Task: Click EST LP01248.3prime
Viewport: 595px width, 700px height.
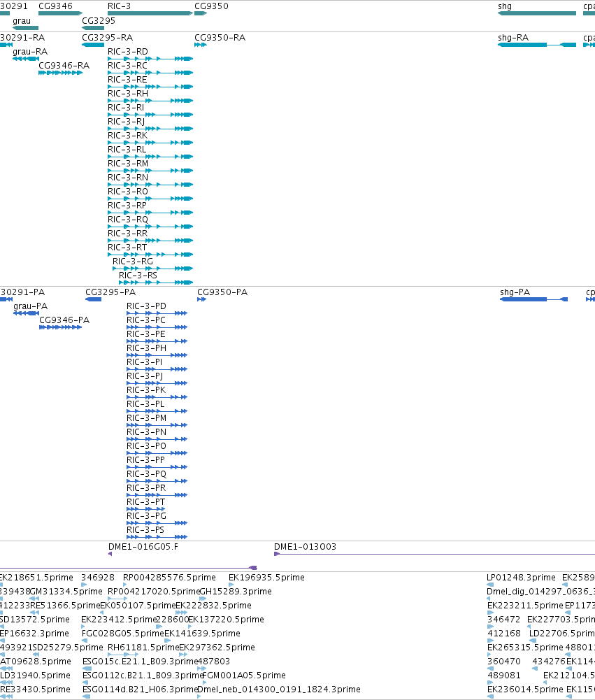Action: pyautogui.click(x=521, y=578)
